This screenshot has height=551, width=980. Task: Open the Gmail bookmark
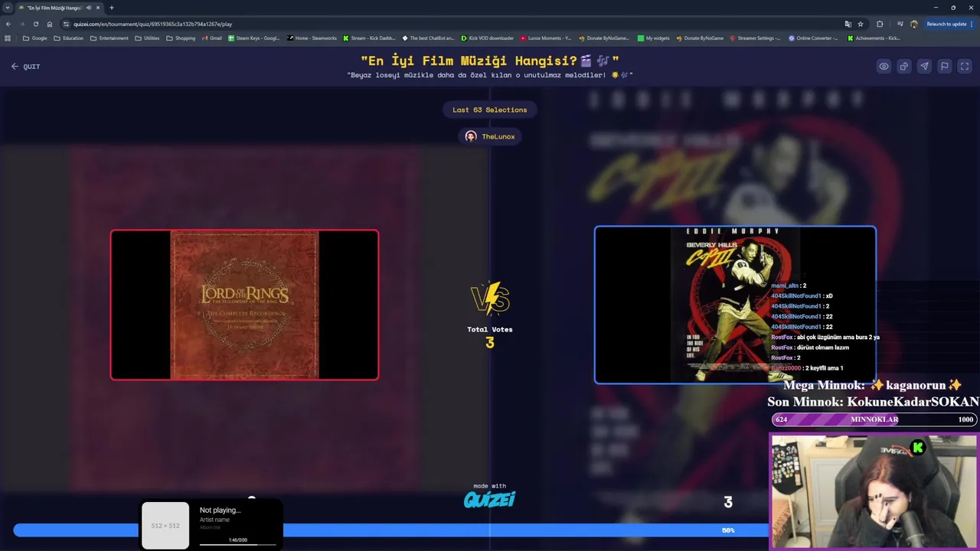(211, 38)
